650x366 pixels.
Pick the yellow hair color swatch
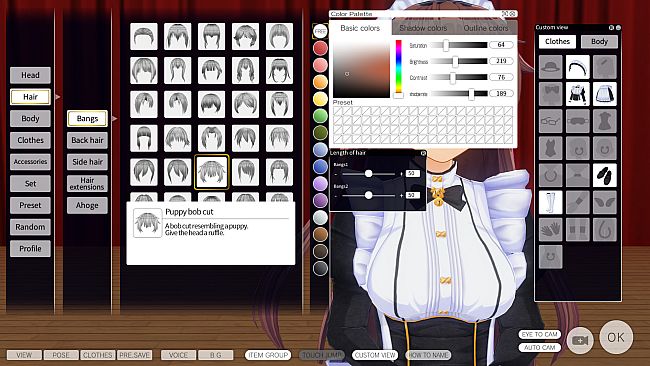click(x=320, y=99)
